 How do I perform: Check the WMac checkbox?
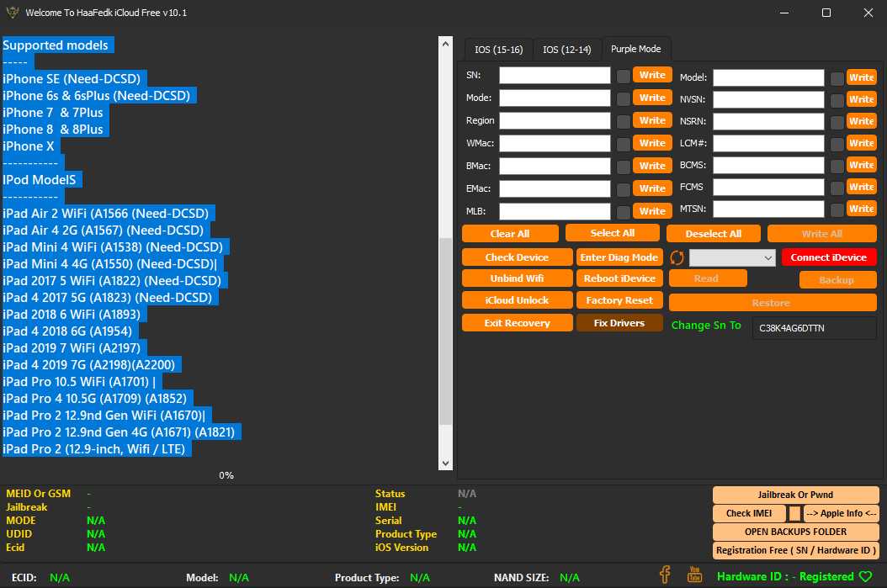pos(624,144)
